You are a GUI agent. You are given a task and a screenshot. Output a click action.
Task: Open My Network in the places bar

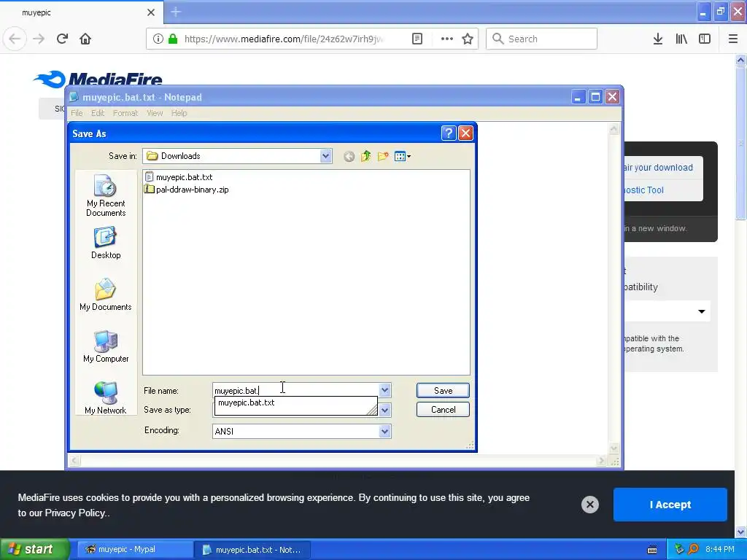click(106, 399)
